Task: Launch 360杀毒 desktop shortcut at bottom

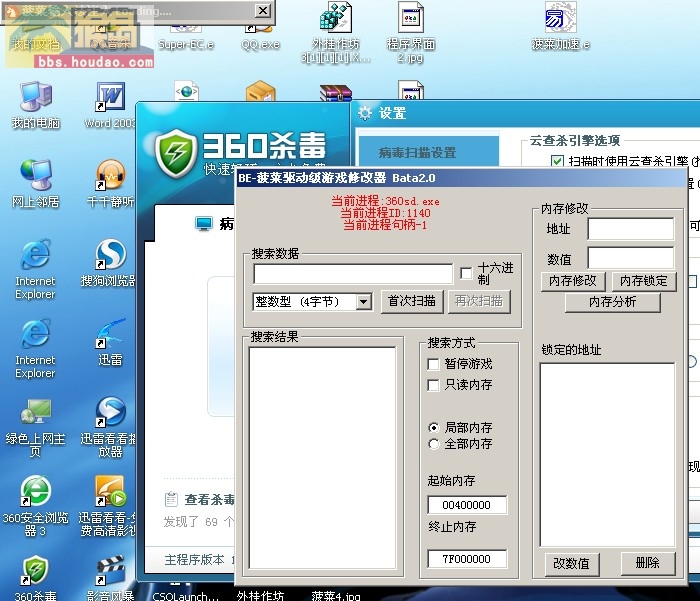Action: point(36,578)
